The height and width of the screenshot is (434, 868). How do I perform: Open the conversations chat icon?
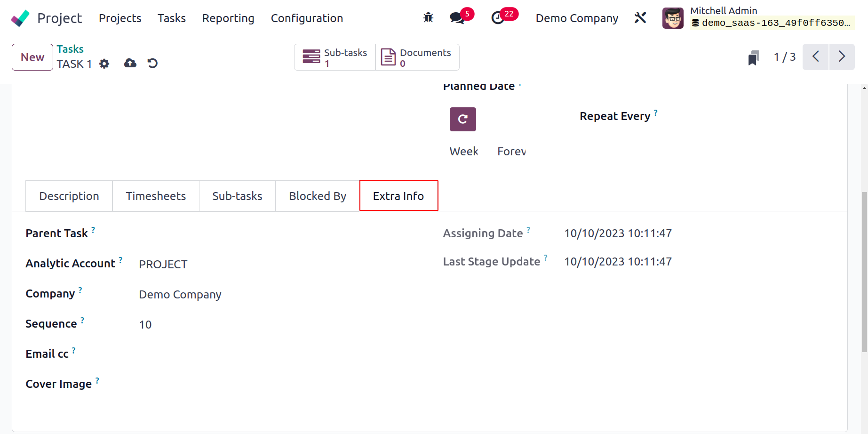click(x=456, y=18)
